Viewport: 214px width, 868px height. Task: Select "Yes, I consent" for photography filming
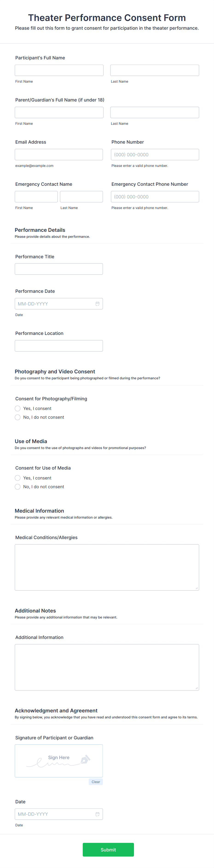pyautogui.click(x=17, y=408)
